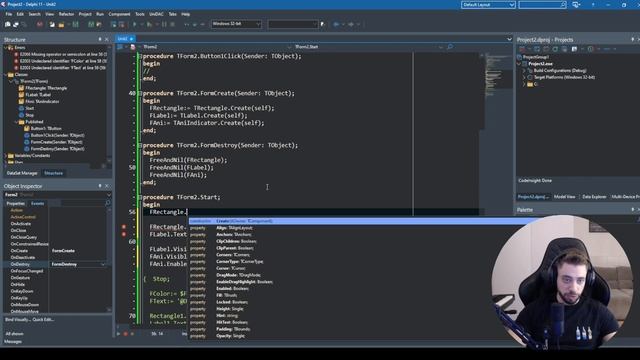Click the Delphi app icon in title bar

click(x=3, y=4)
